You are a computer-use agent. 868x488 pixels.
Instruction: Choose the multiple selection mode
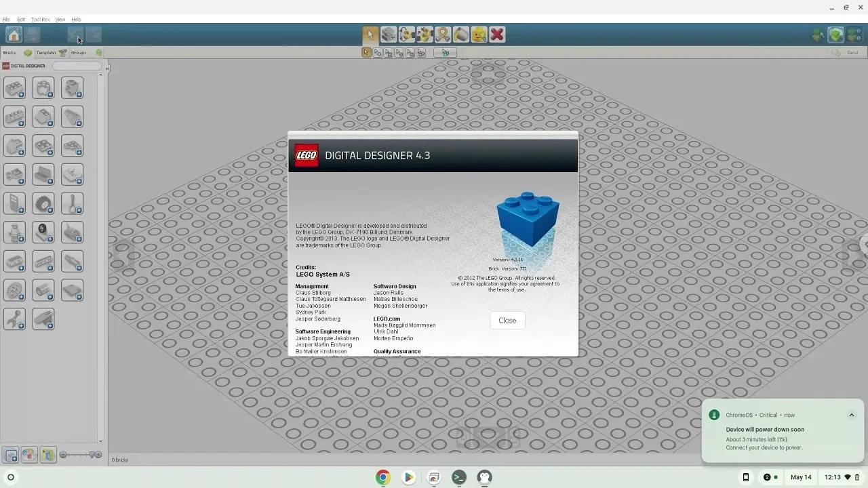[x=378, y=53]
